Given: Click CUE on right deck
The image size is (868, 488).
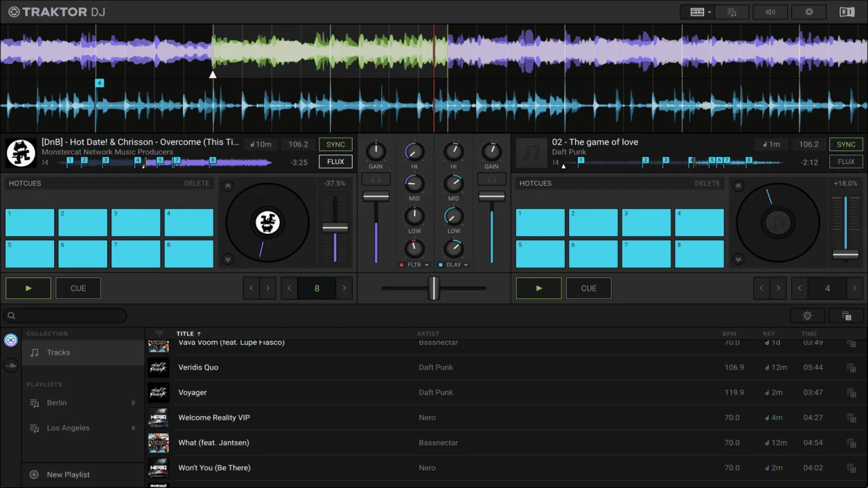Looking at the screenshot, I should tap(589, 288).
